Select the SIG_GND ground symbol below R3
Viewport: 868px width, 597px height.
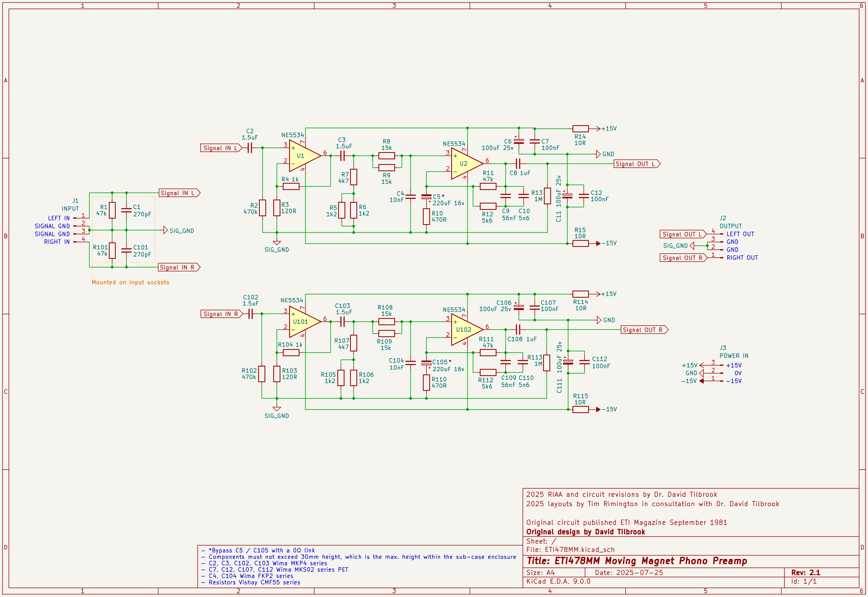pos(277,242)
